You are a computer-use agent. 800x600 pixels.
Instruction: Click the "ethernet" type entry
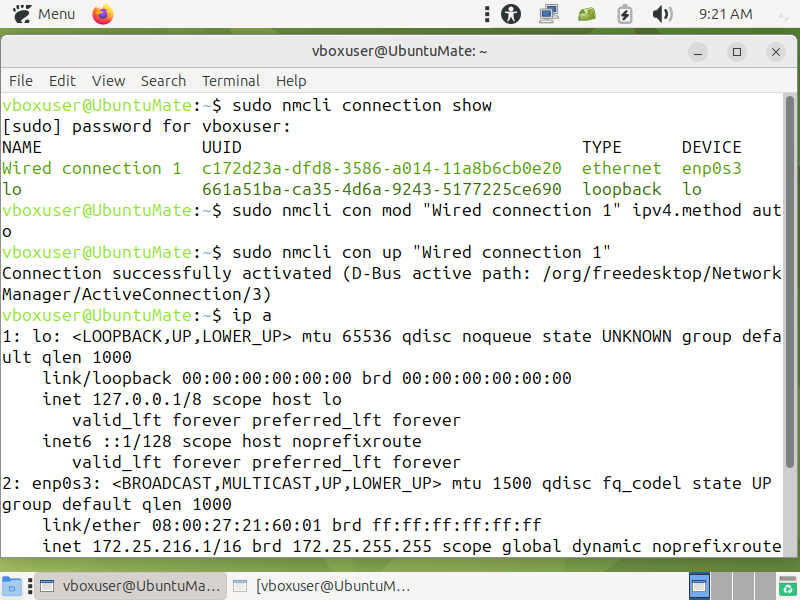[x=621, y=168]
